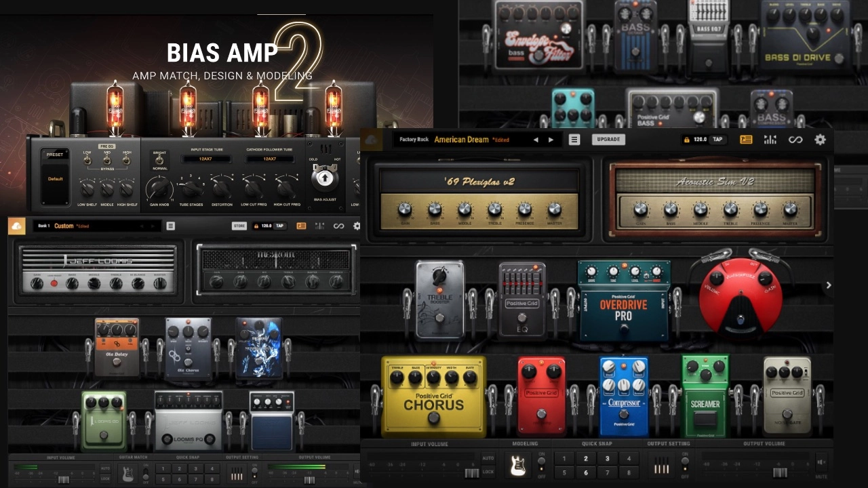Viewport: 868px width, 488px height.
Task: Select the green SCREAMER pedal
Action: 705,396
